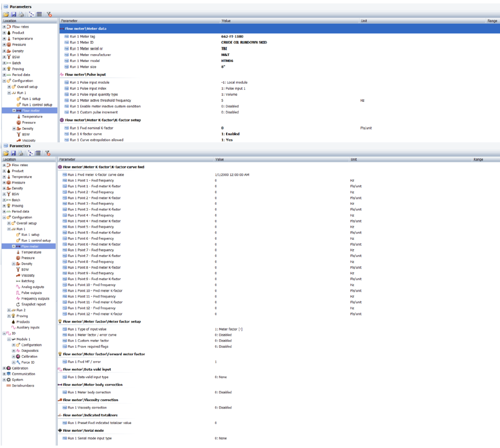Select Frequency outputs in the location tree

coord(35,299)
